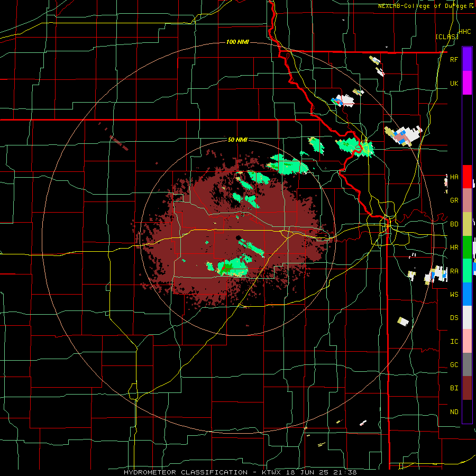Click the "RA" legend label
This screenshot has height=476, width=476.
point(454,271)
